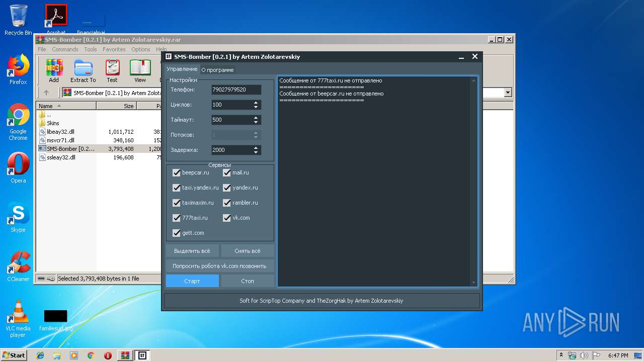Viewport: 644px width, 362px height.
Task: Disable the rambler.ru checkbox
Action: point(226,203)
